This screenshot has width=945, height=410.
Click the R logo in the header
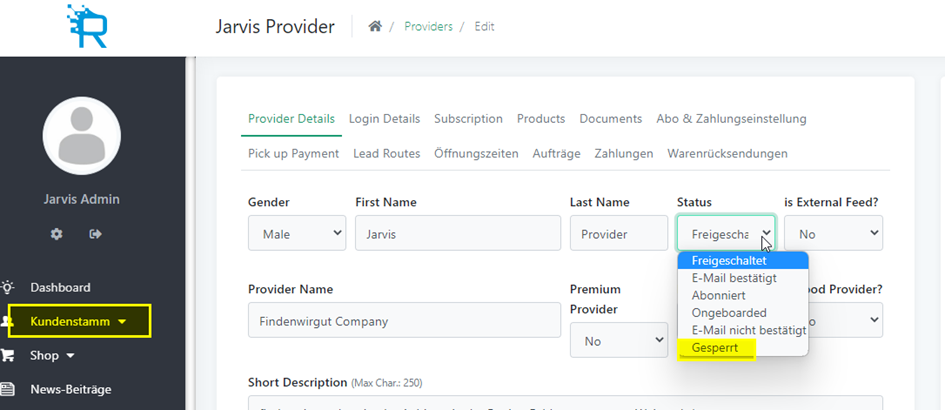87,26
